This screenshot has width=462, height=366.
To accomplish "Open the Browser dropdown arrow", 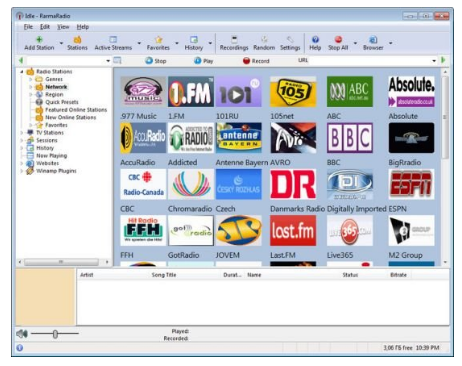I will click(x=391, y=43).
